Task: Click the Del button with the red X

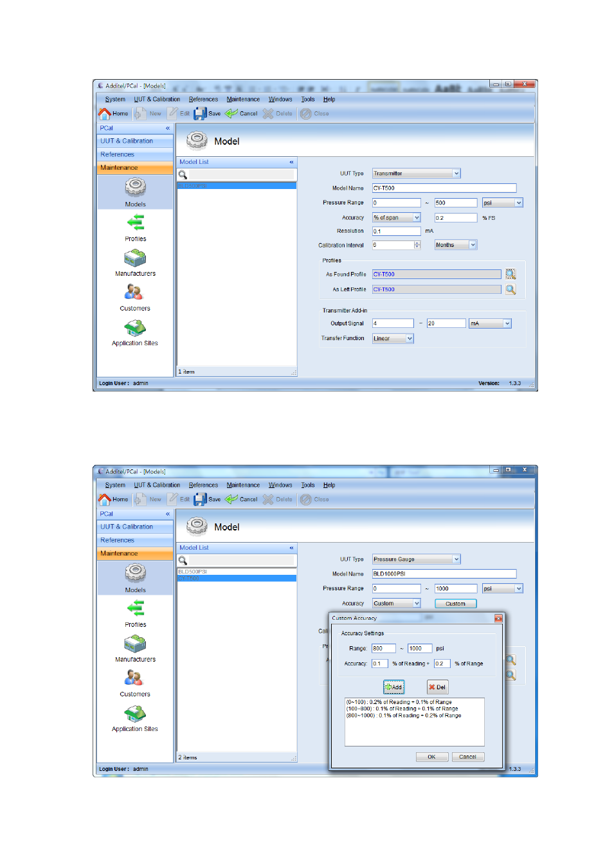Action: [x=437, y=687]
